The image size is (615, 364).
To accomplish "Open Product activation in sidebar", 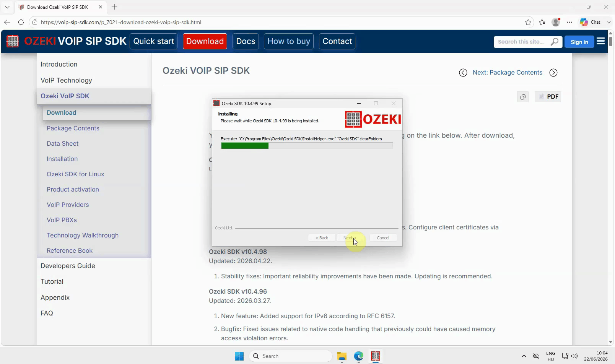I will point(73,189).
